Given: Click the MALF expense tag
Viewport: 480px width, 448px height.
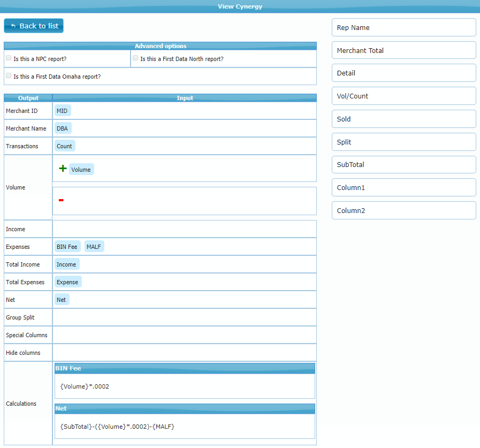Looking at the screenshot, I should [94, 247].
